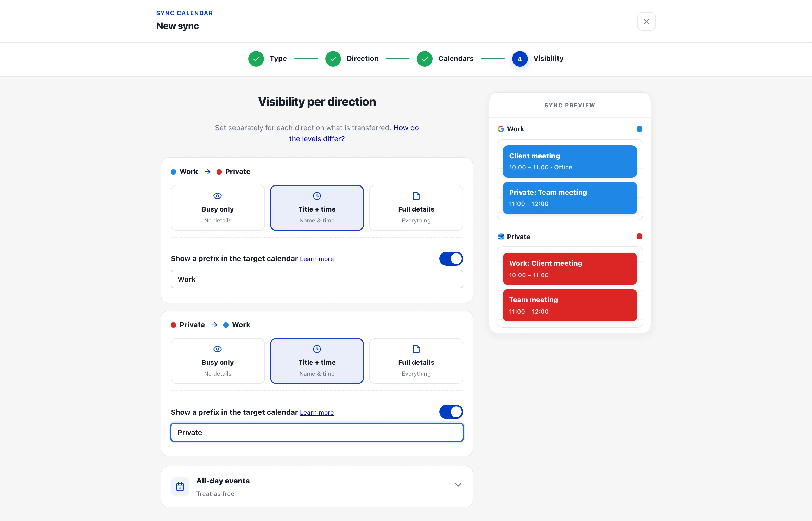Click clock icon in Private to Work section
The image size is (812, 521).
(x=317, y=349)
